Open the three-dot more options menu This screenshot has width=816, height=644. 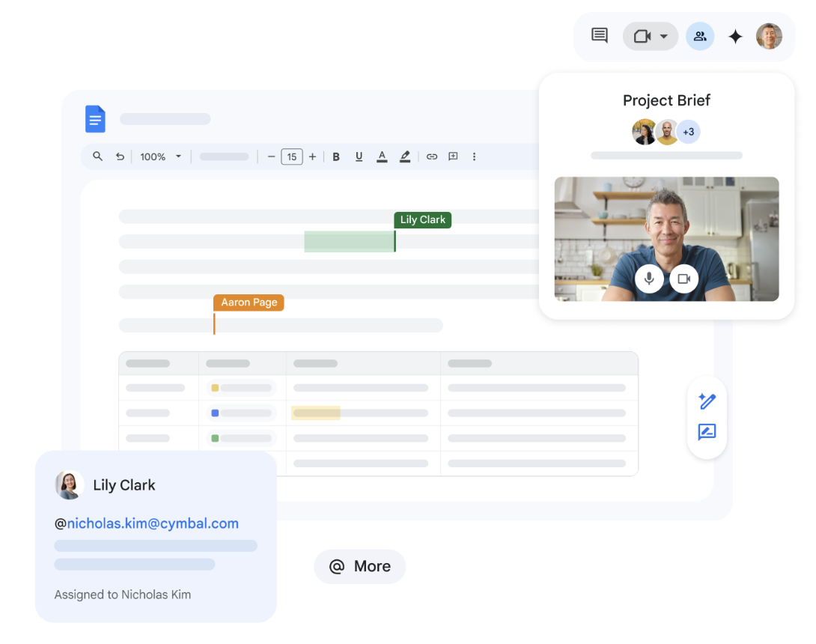click(474, 157)
